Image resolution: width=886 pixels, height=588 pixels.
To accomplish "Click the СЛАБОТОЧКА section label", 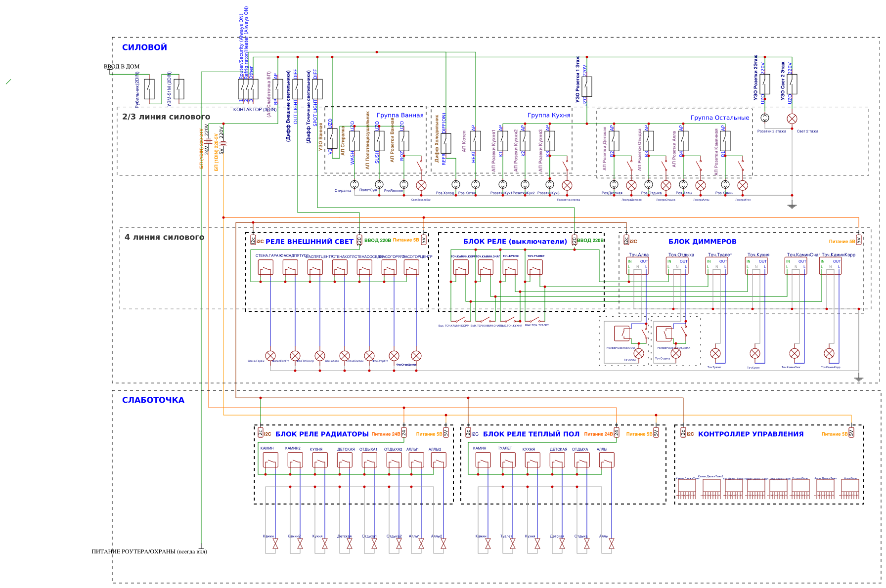I will coord(153,400).
